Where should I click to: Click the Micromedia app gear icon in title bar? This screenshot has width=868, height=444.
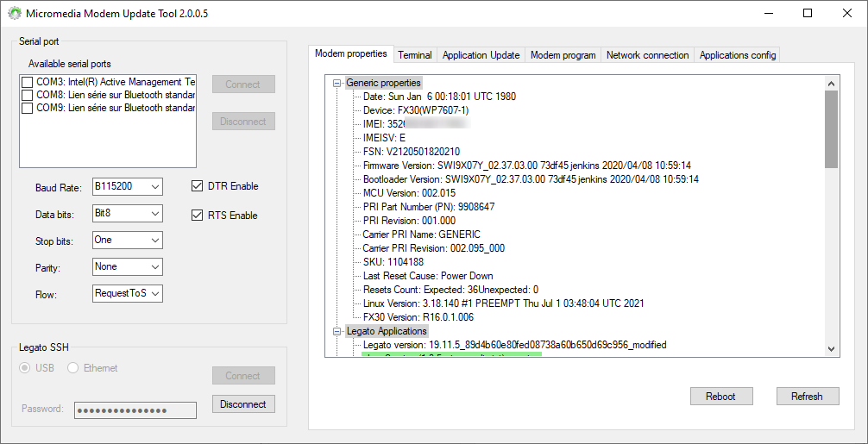pyautogui.click(x=15, y=13)
